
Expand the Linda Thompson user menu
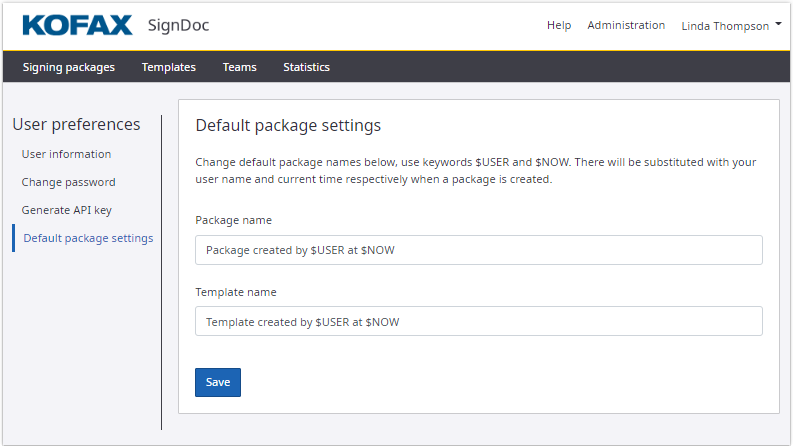[731, 26]
